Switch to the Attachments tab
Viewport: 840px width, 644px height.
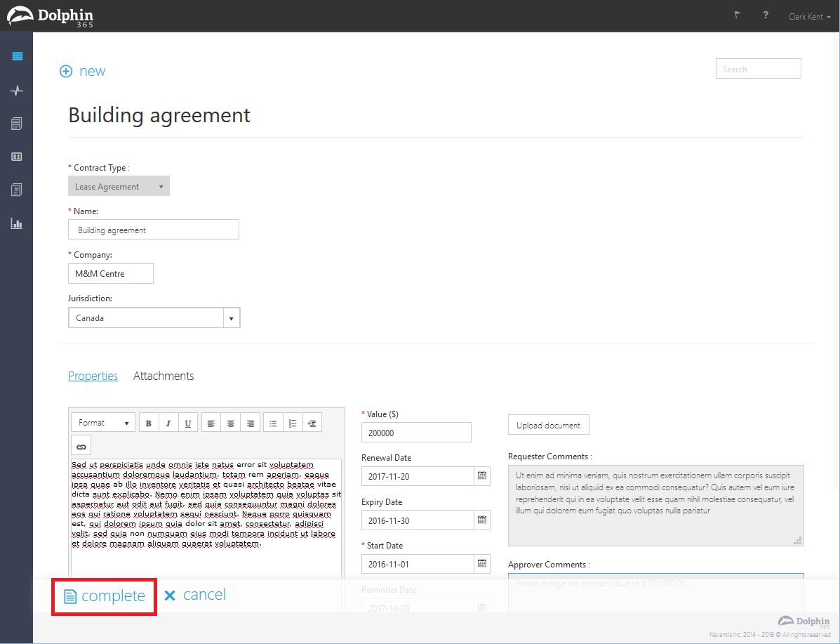(164, 376)
